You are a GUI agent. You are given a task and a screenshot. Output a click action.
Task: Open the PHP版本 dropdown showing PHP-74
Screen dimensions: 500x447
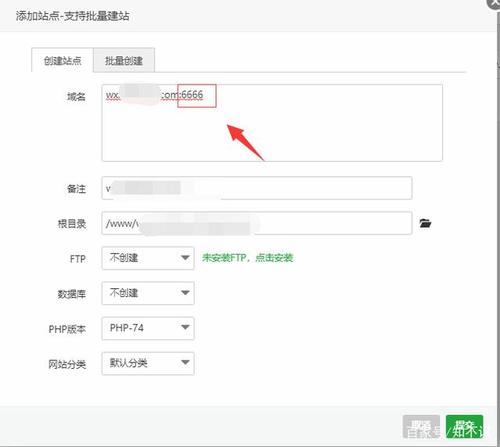tap(148, 328)
